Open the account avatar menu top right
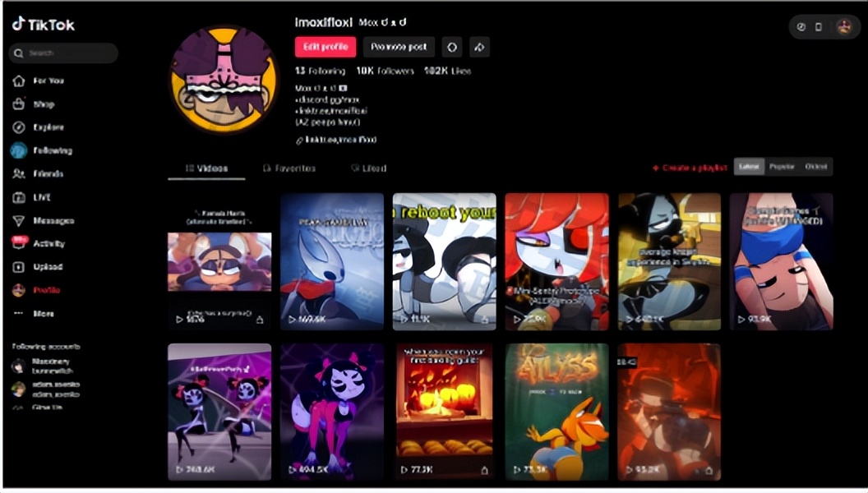Viewport: 868px width, 493px height. [844, 26]
